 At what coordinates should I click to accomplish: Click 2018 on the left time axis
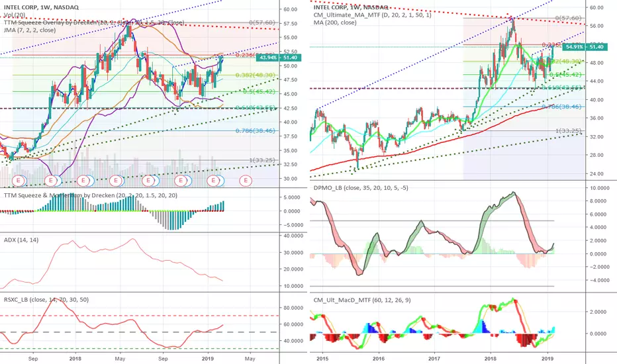click(75, 359)
